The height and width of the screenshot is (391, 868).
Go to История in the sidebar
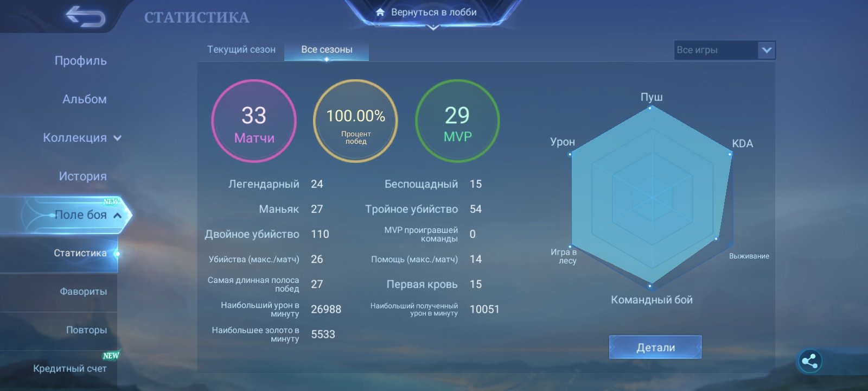pyautogui.click(x=82, y=176)
